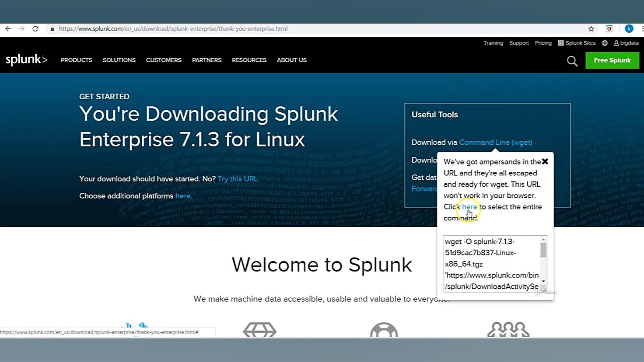
Task: Click the here link to select the command
Action: tap(469, 206)
